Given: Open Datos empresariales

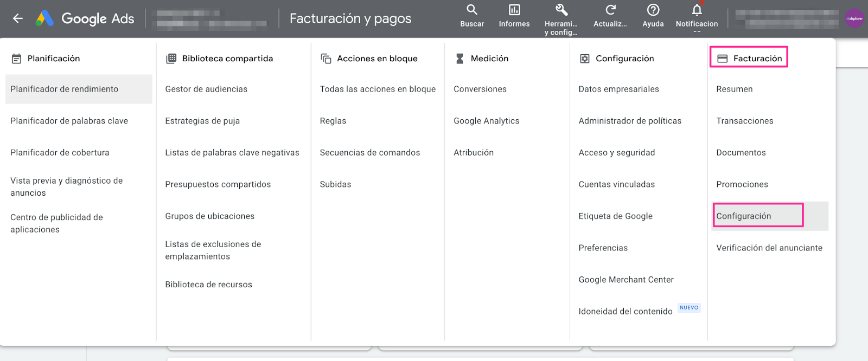Looking at the screenshot, I should point(619,89).
